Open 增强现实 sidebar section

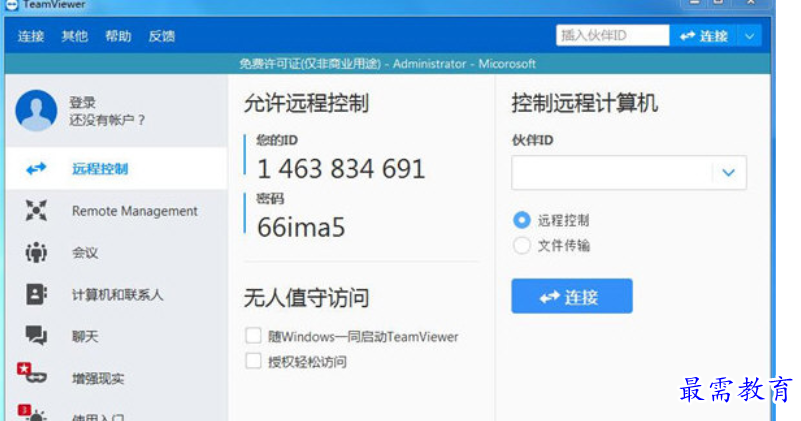(116, 378)
